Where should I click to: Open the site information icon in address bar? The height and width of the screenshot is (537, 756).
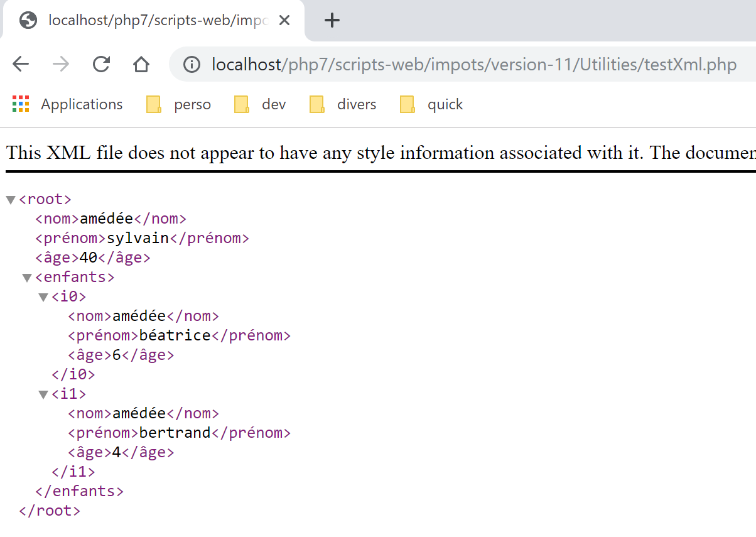191,64
